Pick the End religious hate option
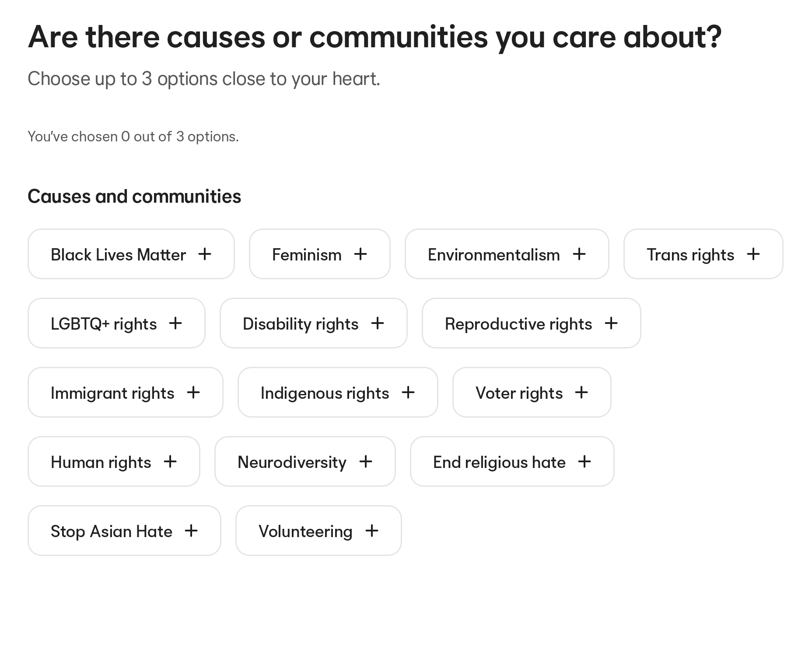This screenshot has height=654, width=812. coord(512,462)
